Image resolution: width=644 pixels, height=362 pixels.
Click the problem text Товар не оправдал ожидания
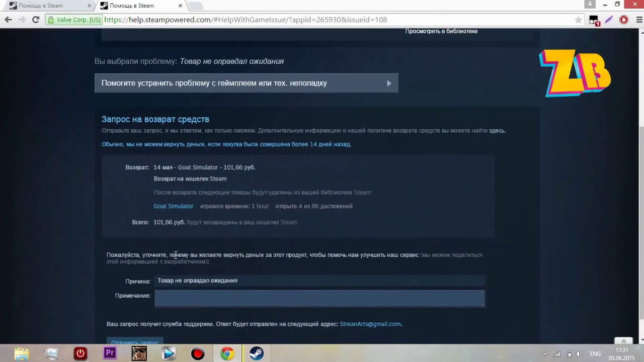pyautogui.click(x=232, y=61)
